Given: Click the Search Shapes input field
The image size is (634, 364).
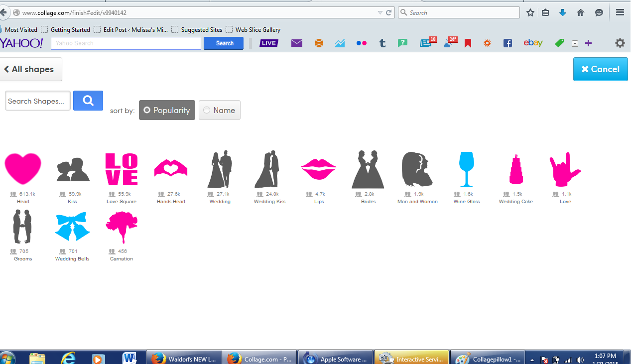Looking at the screenshot, I should click(37, 101).
